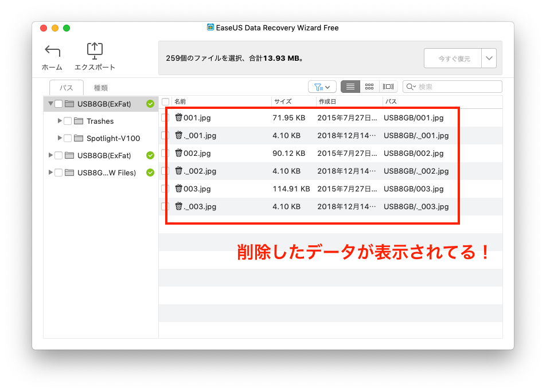Open the recover-now dropdown arrow
The width and height of the screenshot is (546, 392).
click(489, 58)
